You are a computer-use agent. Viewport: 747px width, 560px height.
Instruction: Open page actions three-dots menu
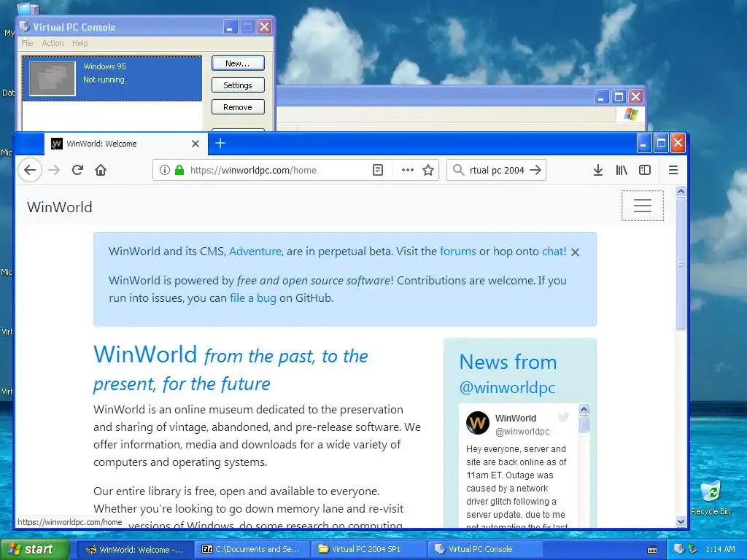[407, 170]
